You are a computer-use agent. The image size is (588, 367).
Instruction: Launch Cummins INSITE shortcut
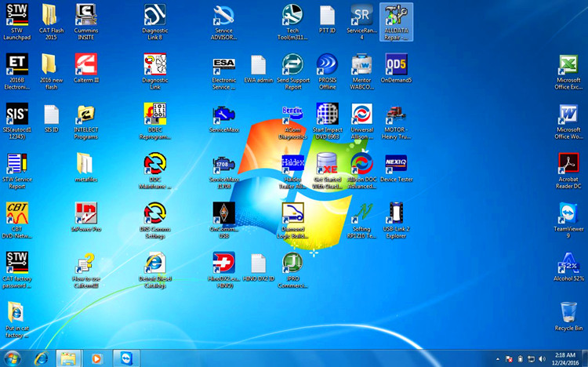click(x=86, y=22)
